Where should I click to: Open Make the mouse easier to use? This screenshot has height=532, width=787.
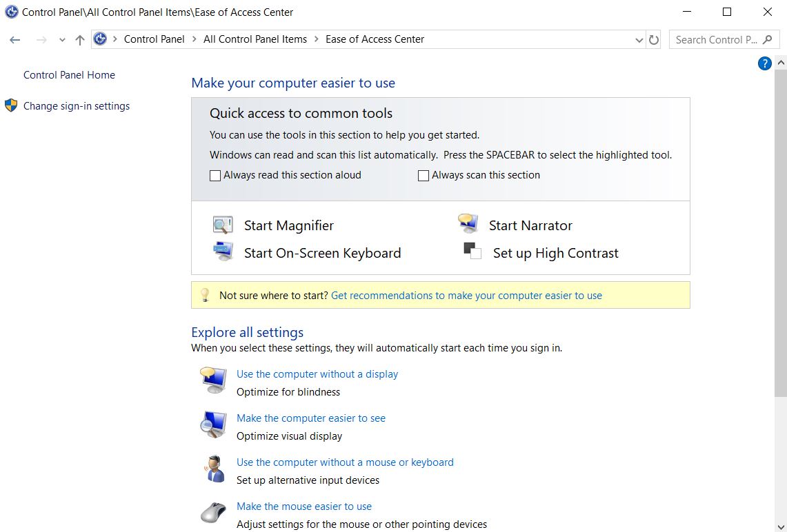click(x=304, y=507)
